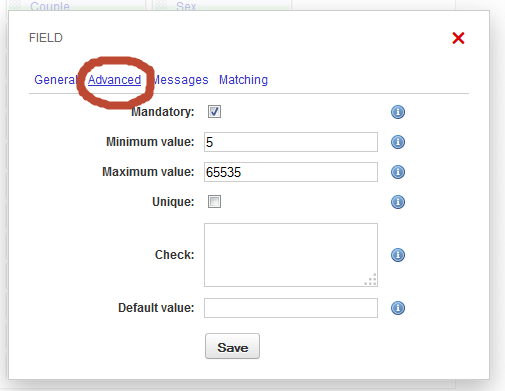Enable the Unique checkbox
The image size is (505, 391).
214,201
